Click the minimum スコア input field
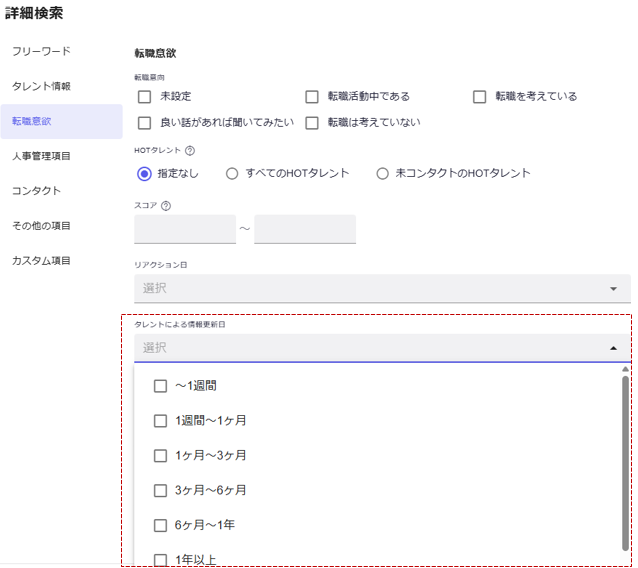Screen dimensions: 638x568 185,229
